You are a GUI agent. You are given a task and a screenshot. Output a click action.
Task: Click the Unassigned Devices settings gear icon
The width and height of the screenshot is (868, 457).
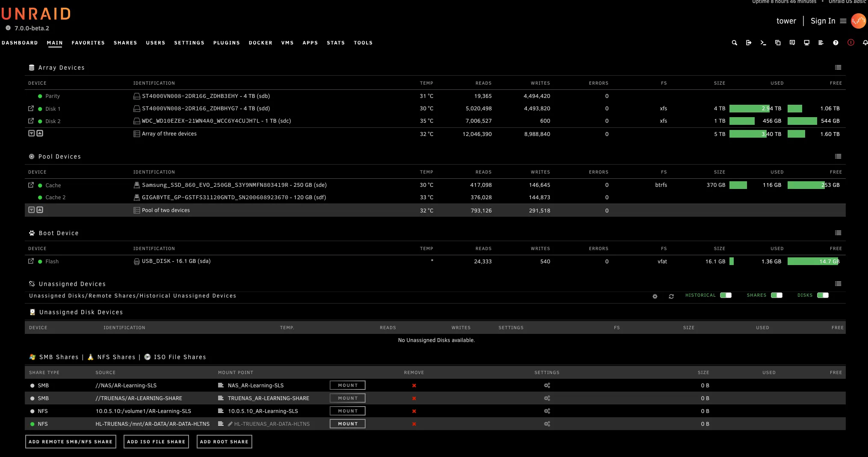pyautogui.click(x=655, y=296)
